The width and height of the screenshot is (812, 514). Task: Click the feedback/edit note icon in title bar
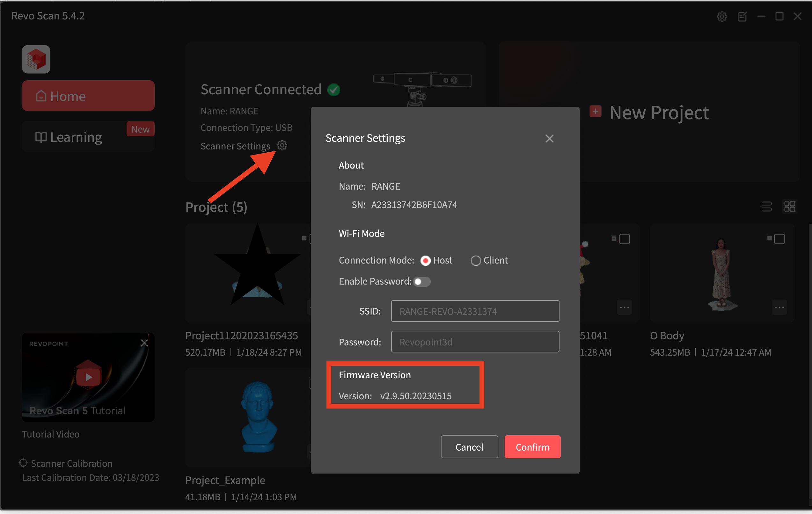click(742, 16)
